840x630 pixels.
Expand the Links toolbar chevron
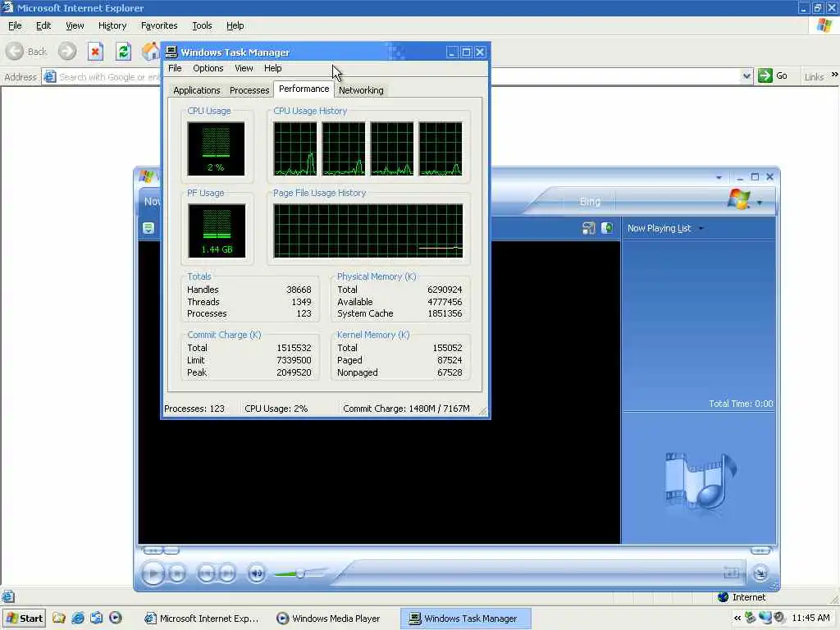(834, 75)
